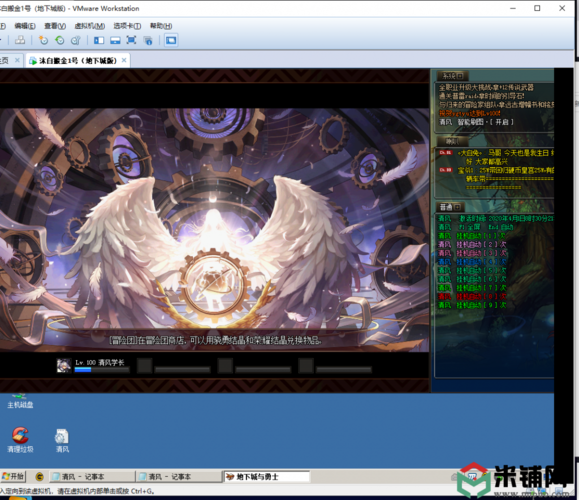The height and width of the screenshot is (500, 579).
Task: Open the snapshot manager wrench icon
Action: pyautogui.click(x=76, y=40)
